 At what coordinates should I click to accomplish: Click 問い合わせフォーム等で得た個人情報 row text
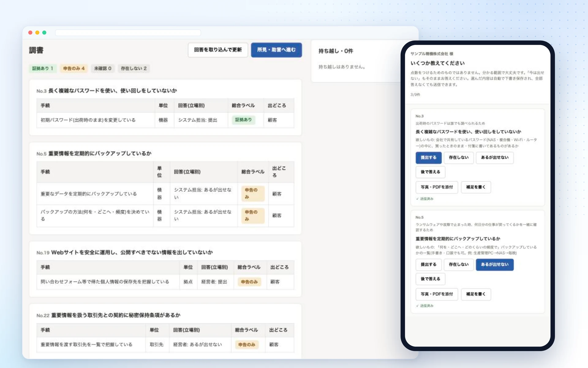[105, 282]
